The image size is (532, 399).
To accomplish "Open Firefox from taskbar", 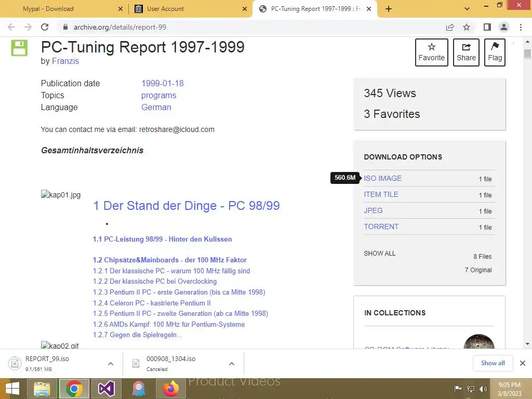I will [171, 389].
